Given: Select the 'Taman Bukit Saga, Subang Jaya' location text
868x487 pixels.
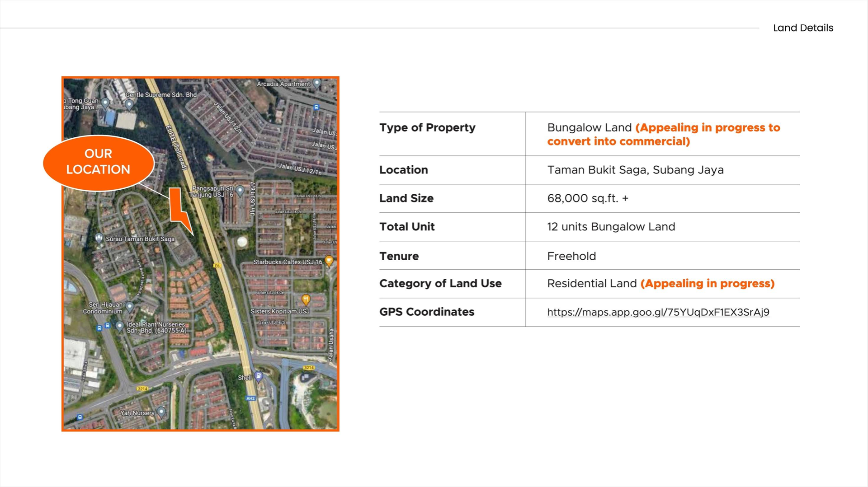Looking at the screenshot, I should 635,170.
